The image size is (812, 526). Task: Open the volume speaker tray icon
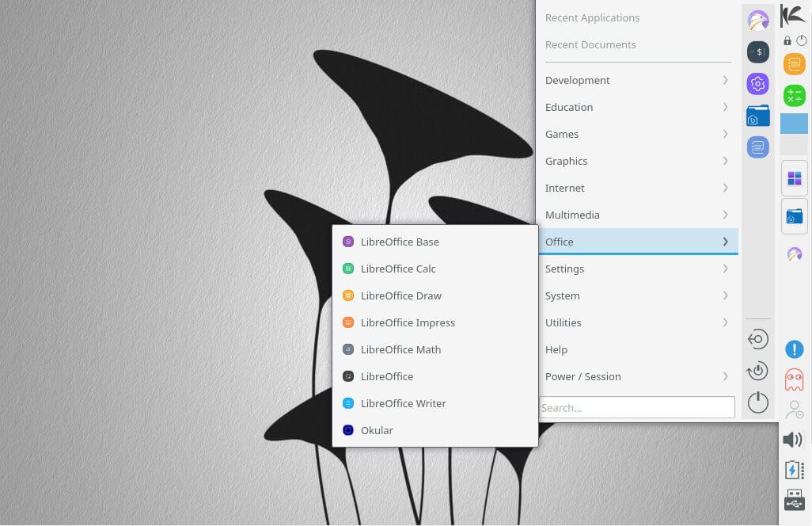click(793, 440)
